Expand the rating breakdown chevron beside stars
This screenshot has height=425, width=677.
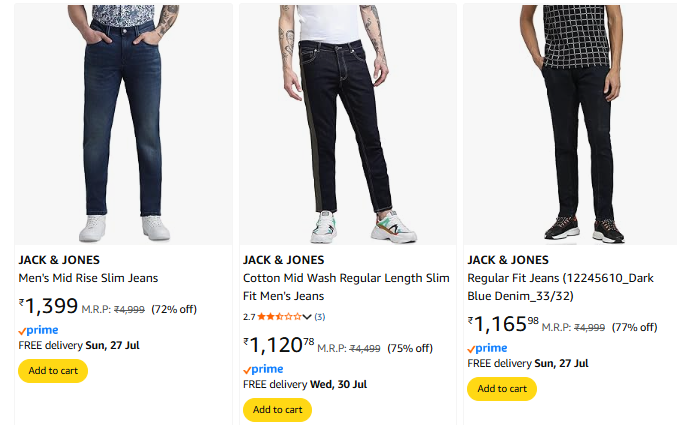point(307,317)
